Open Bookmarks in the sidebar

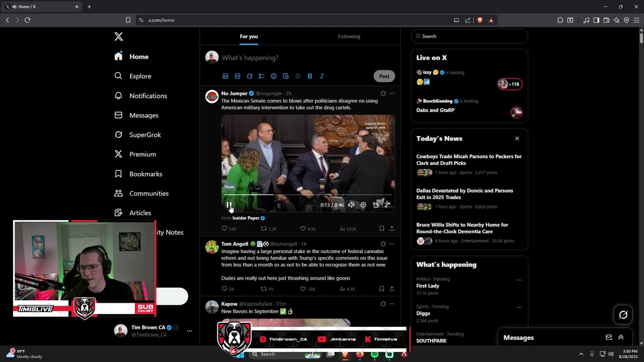point(138,174)
